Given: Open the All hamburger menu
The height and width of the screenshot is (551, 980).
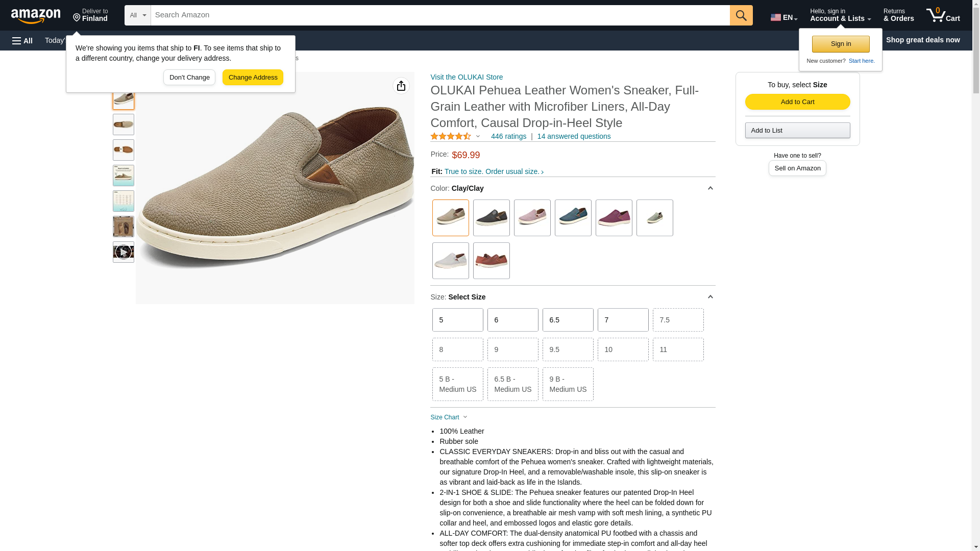Looking at the screenshot, I should click(x=22, y=40).
